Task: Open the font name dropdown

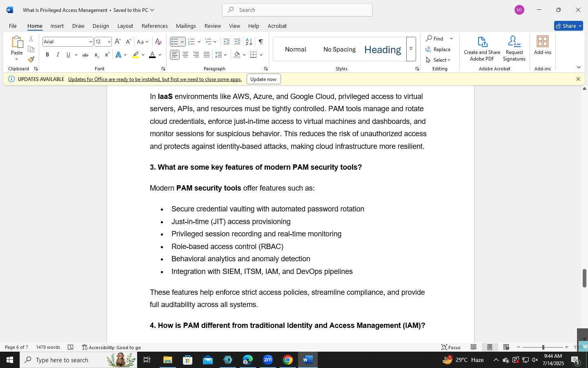Action: click(90, 42)
